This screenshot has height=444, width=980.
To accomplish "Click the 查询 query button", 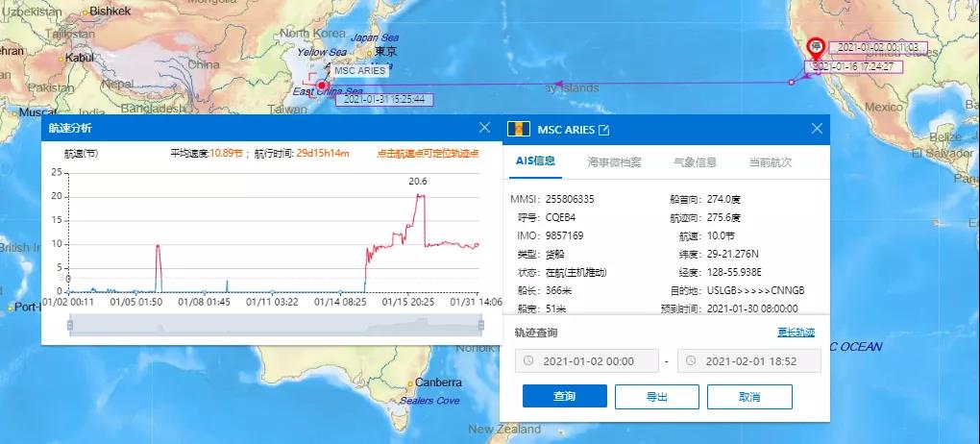I will (564, 397).
